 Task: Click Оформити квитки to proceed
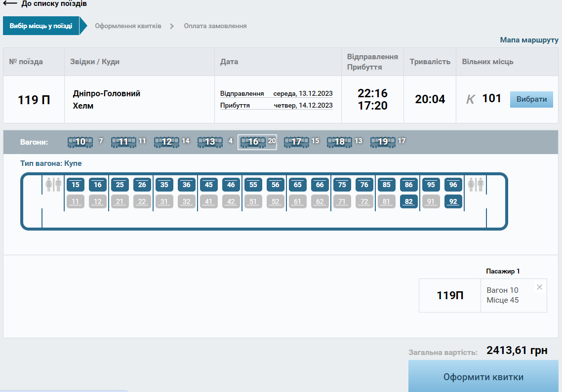[x=483, y=377]
